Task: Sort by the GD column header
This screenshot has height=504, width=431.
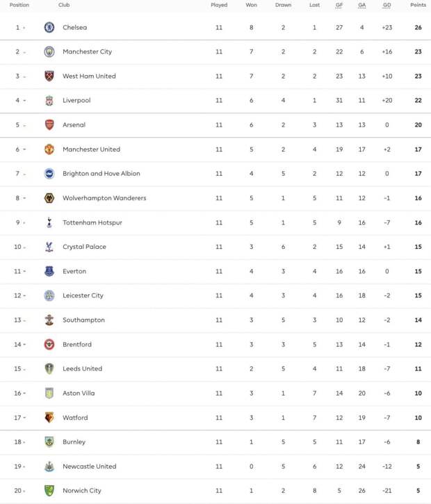Action: [x=387, y=5]
